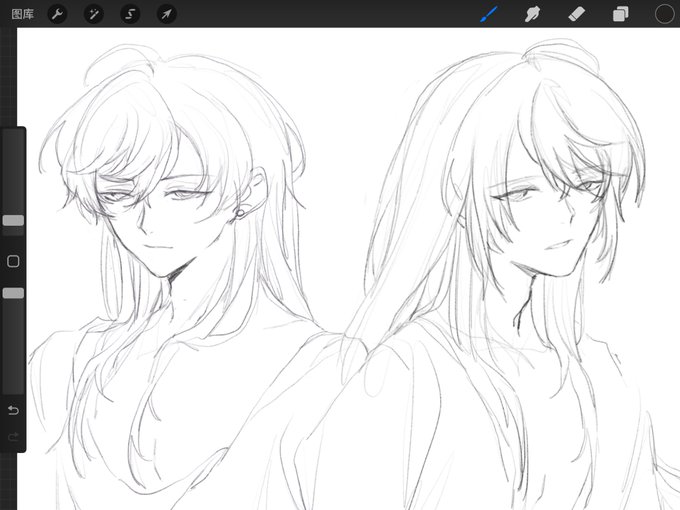Select the Brush tool
The image size is (680, 510).
coord(489,14)
